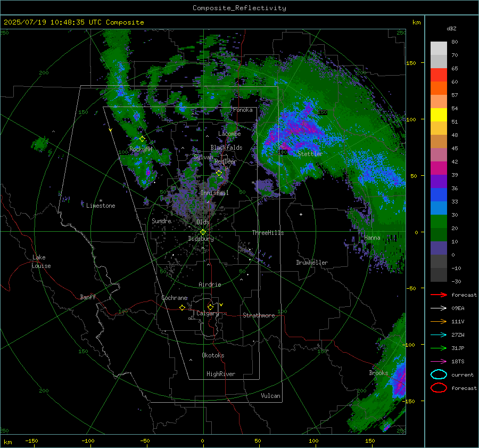Screen dimensions: 479x448
Task: Click the red forecast ellipse legend icon
Action: coord(439,388)
